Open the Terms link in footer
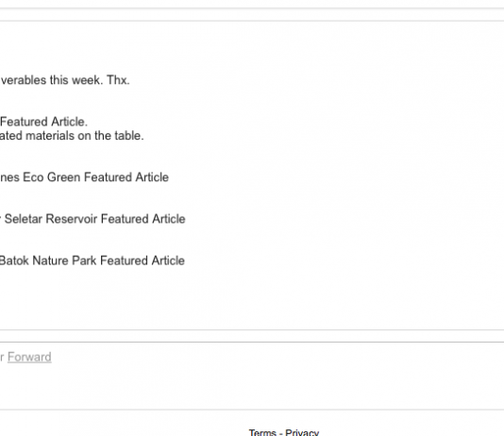The image size is (504, 436). 262,432
